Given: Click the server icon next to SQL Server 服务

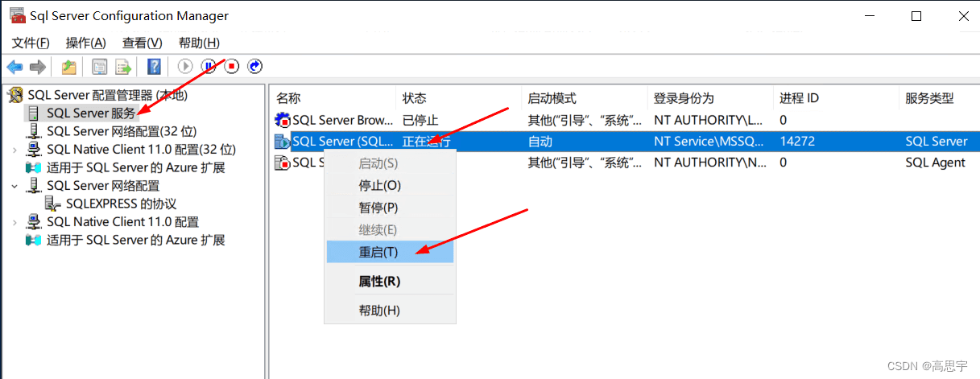Looking at the screenshot, I should pyautogui.click(x=34, y=113).
